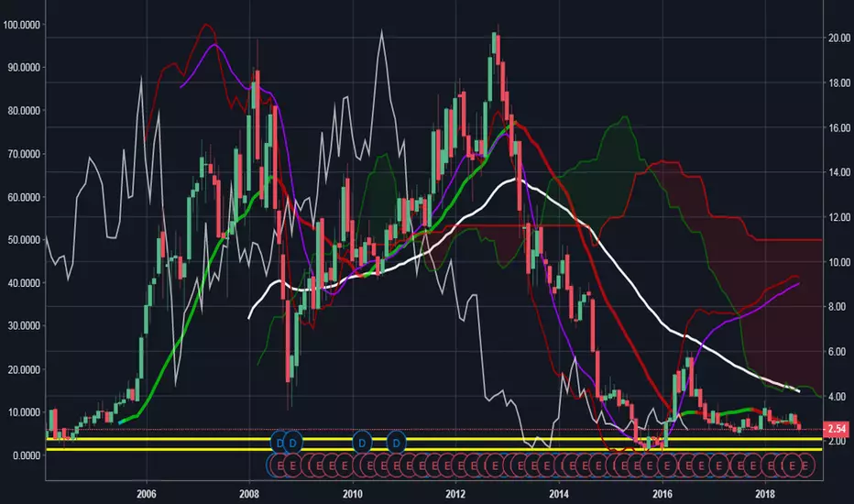Click the 40.0000 left axis label
This screenshot has width=854, height=504.
pos(24,283)
